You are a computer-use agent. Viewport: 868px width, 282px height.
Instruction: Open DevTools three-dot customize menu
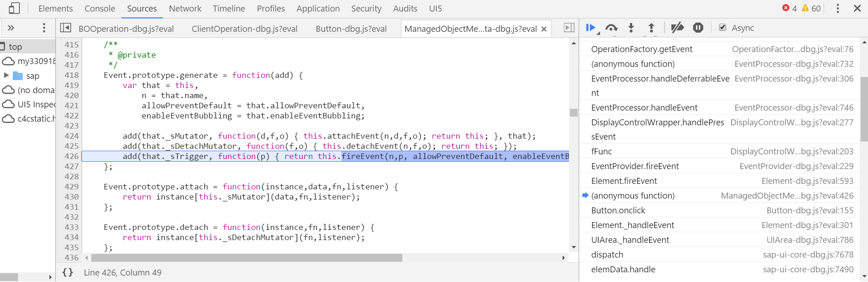tap(838, 8)
